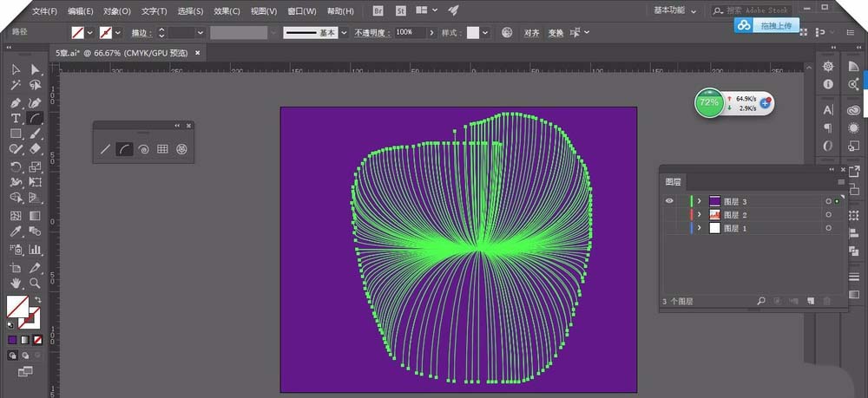The height and width of the screenshot is (398, 868).
Task: Activate the Zoom magnifier tool
Action: pyautogui.click(x=36, y=283)
